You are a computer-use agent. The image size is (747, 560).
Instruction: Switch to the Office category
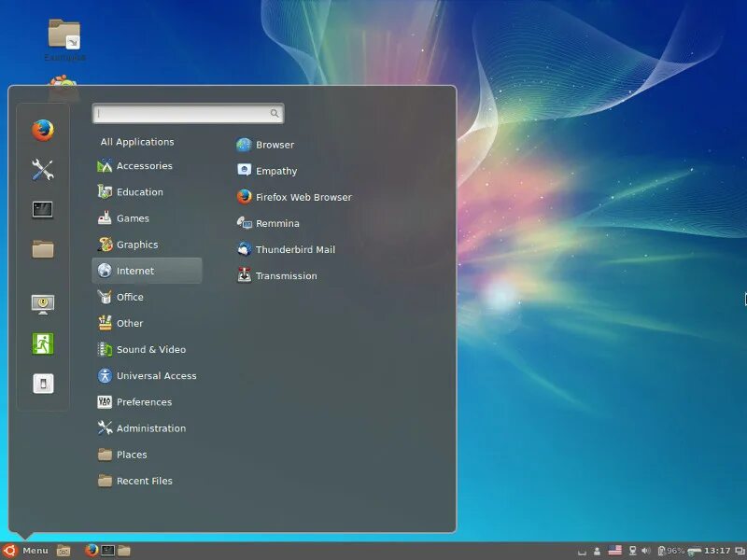coord(129,297)
